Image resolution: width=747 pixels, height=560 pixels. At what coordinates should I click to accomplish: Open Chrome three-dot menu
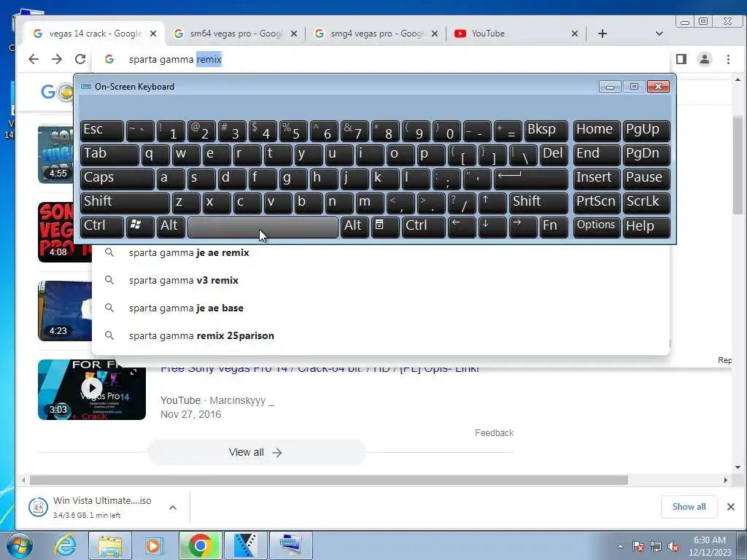(728, 59)
